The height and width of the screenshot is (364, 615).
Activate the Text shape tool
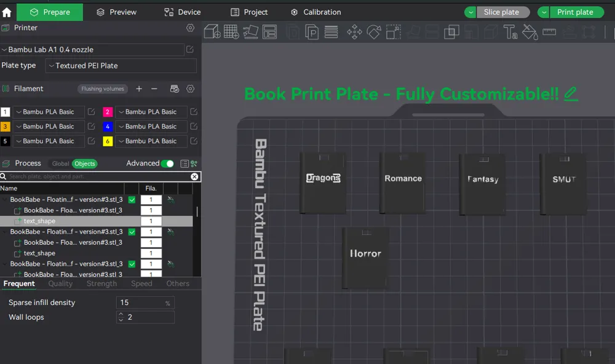pyautogui.click(x=510, y=32)
